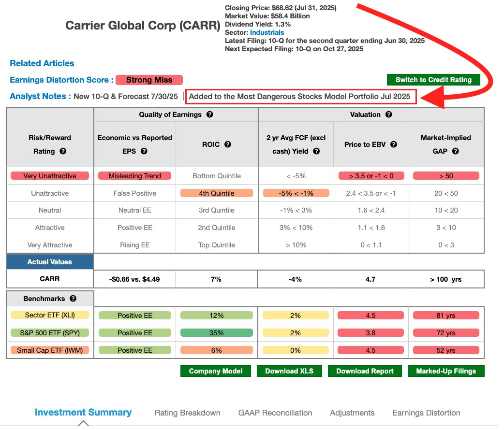
Task: Click CARR GAP value '> 100 yrs'
Action: 446,279
